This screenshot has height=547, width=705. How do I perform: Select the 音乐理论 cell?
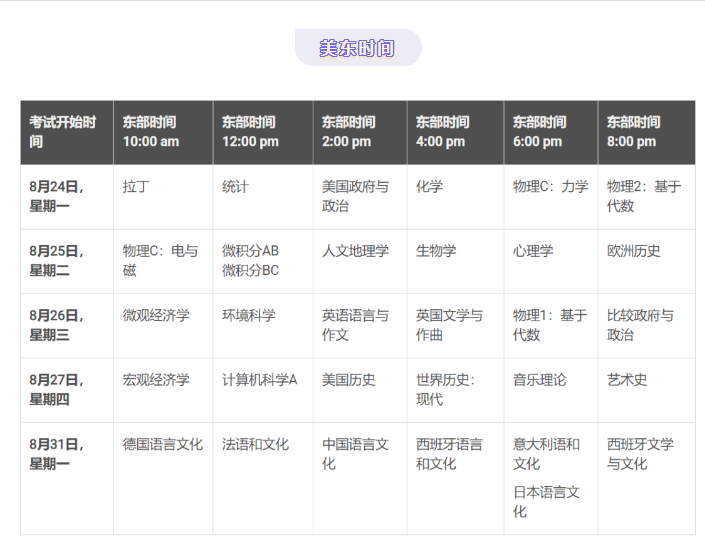click(x=540, y=380)
